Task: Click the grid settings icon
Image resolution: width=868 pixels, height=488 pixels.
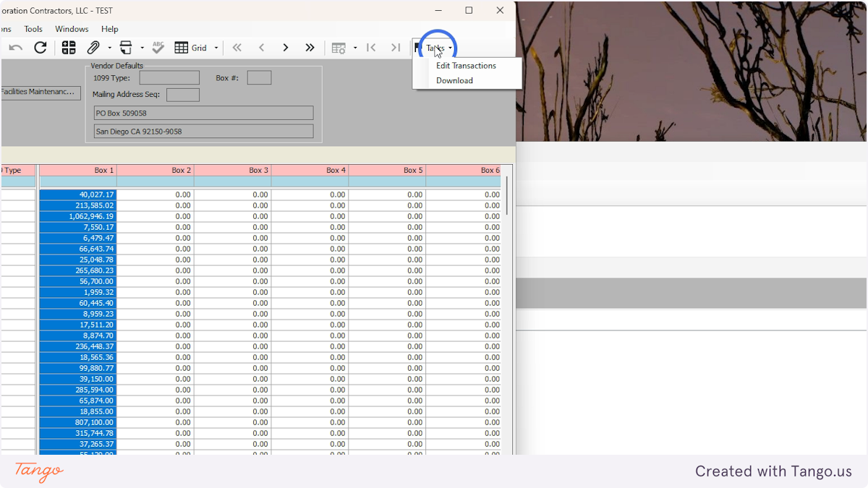Action: (338, 48)
